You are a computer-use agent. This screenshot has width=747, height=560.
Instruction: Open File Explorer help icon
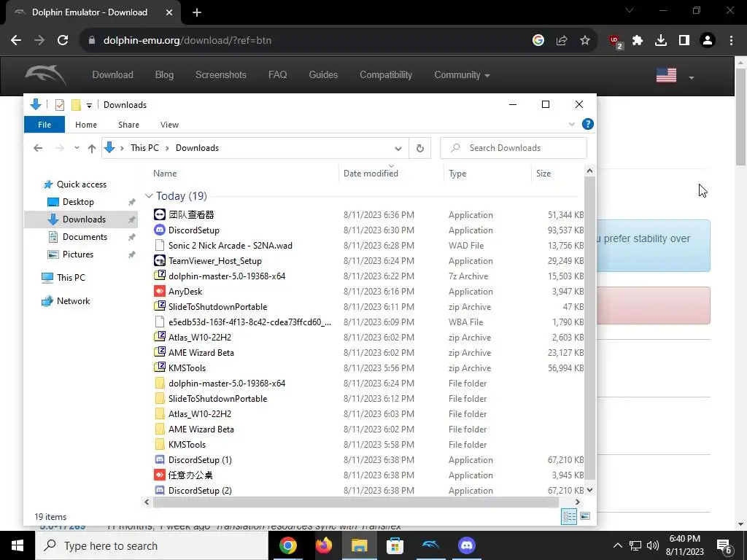click(588, 124)
